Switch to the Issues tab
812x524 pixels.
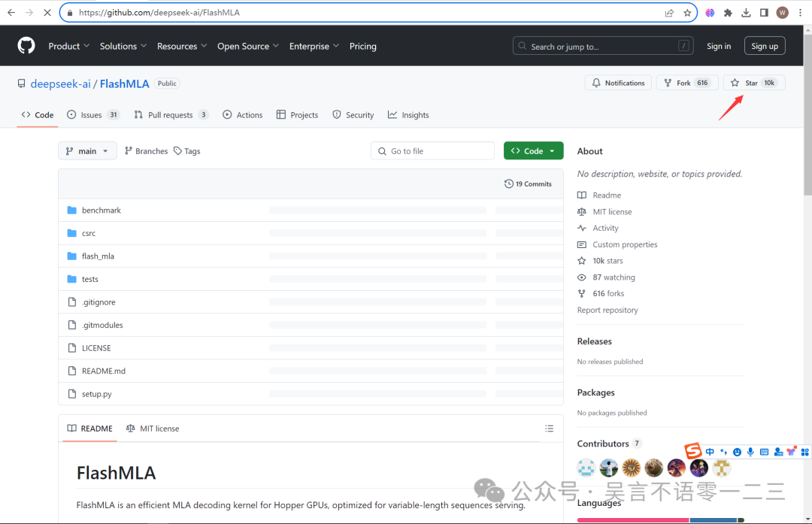coord(93,115)
